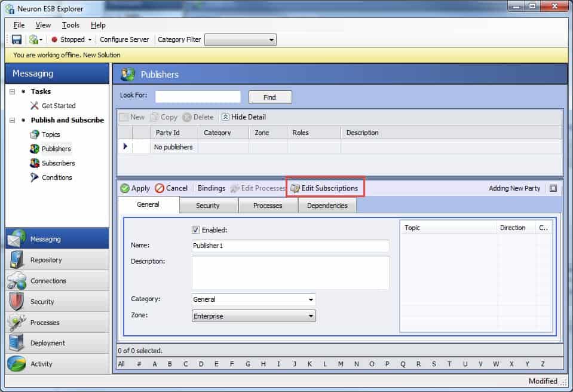
Task: Select Subscribers in the tree
Action: [59, 163]
